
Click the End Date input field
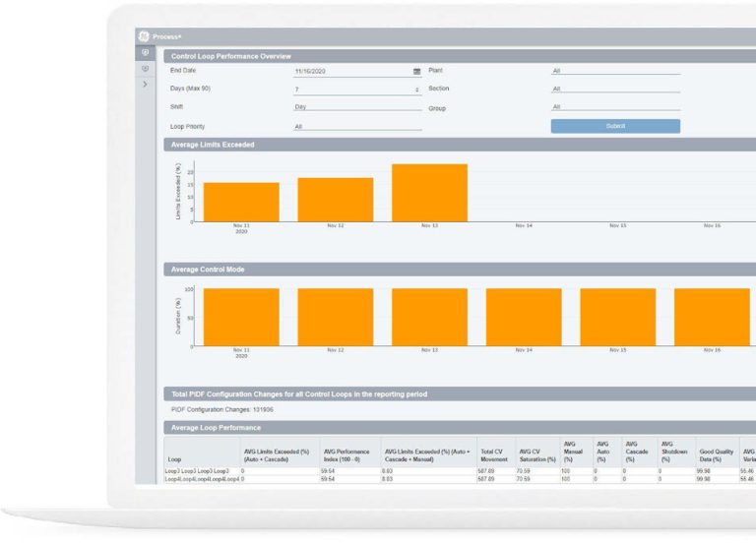coord(350,72)
